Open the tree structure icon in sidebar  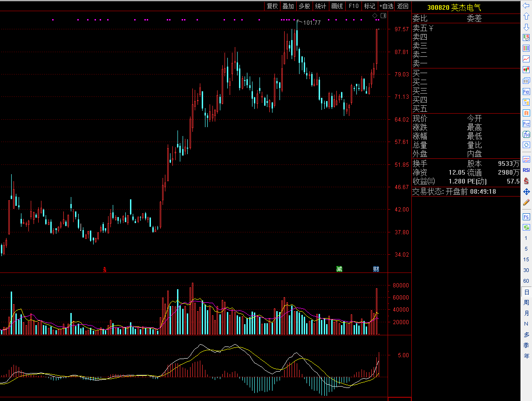click(526, 102)
